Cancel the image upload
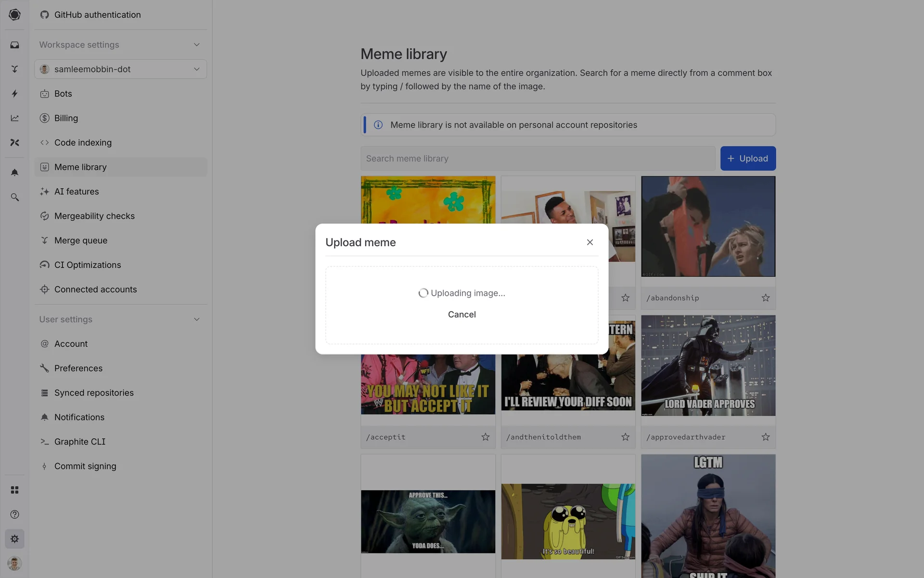This screenshot has width=924, height=578. (462, 315)
